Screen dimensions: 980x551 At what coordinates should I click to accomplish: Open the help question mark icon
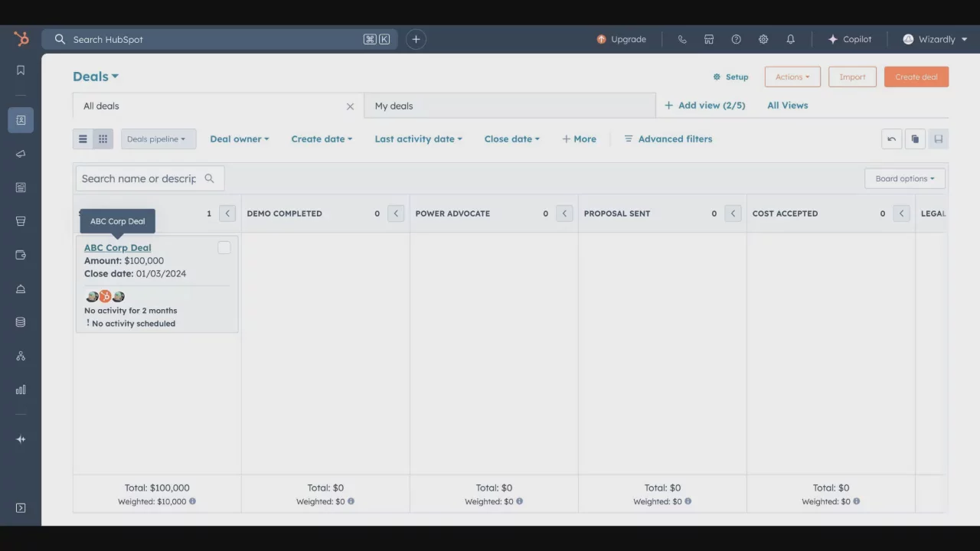[736, 39]
